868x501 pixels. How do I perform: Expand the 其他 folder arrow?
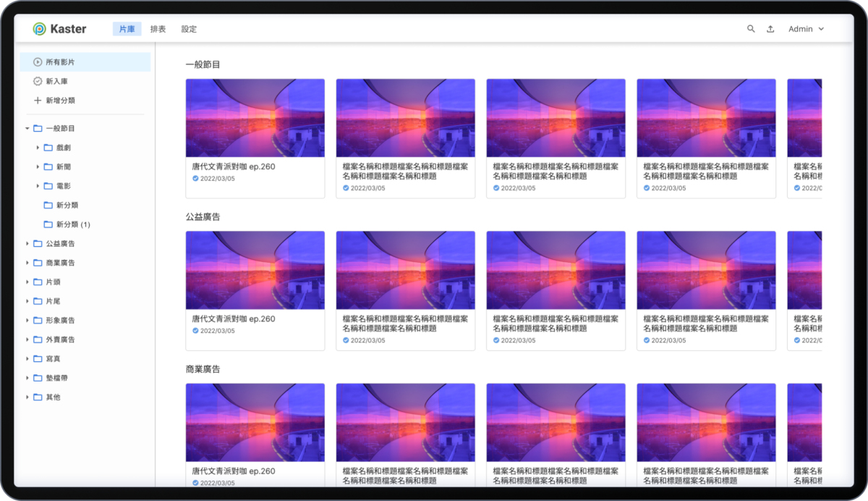tap(27, 397)
